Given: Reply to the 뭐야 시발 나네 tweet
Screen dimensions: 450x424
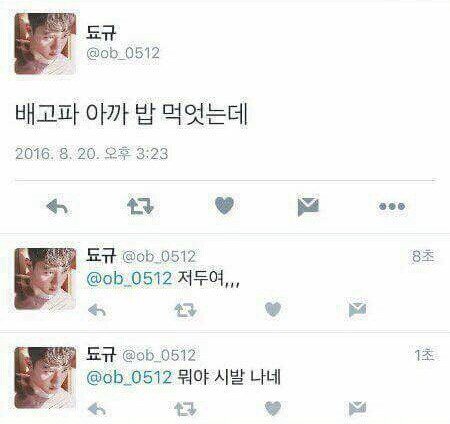Looking at the screenshot, I should [x=97, y=409].
